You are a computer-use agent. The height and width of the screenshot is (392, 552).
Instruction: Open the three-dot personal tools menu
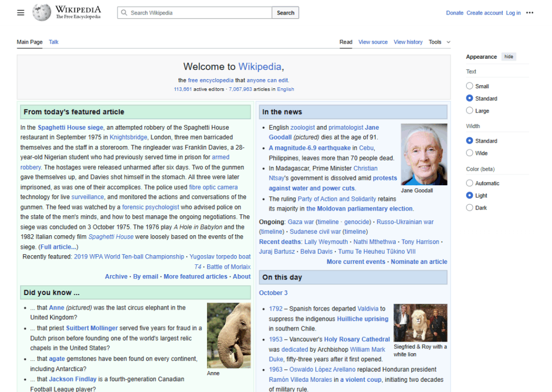click(x=529, y=13)
